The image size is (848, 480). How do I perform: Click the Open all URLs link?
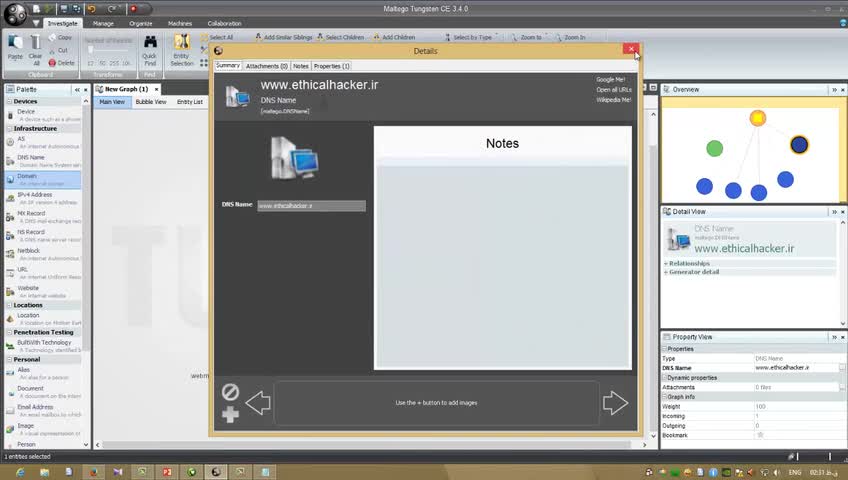click(614, 90)
